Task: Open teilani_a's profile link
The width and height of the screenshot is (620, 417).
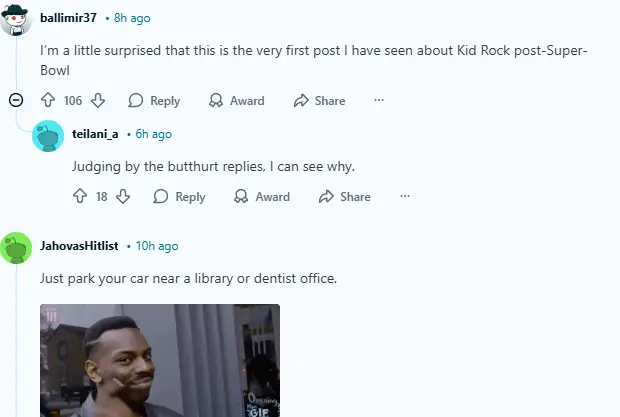Action: 95,134
